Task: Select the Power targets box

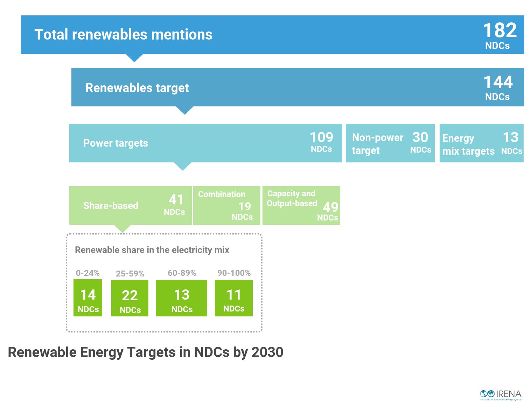Action: tap(206, 143)
